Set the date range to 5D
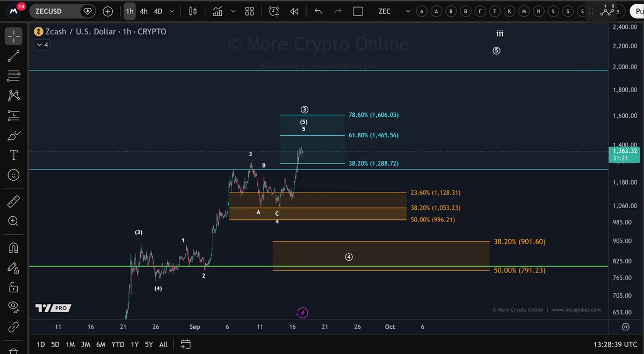This screenshot has width=644, height=354. click(x=55, y=344)
